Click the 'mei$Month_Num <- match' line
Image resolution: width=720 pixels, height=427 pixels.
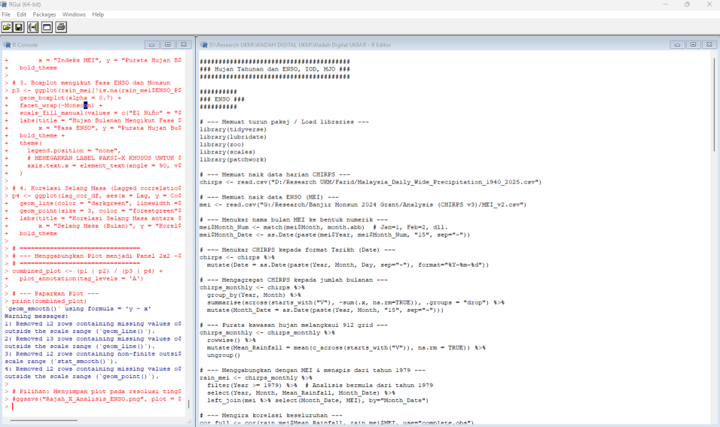coord(323,227)
